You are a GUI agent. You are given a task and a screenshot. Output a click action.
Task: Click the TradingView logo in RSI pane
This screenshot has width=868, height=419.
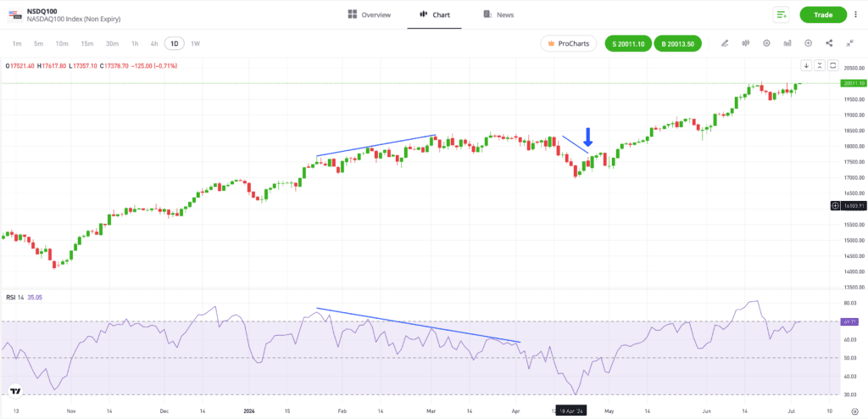pyautogui.click(x=16, y=391)
